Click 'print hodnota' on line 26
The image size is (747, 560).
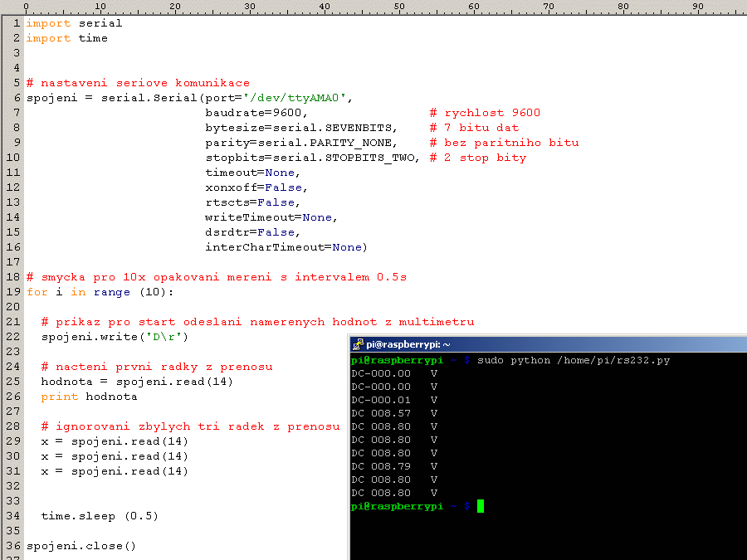click(89, 397)
